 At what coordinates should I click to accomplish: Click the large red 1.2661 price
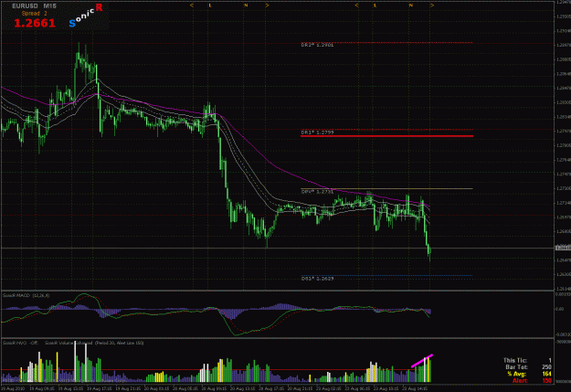35,23
